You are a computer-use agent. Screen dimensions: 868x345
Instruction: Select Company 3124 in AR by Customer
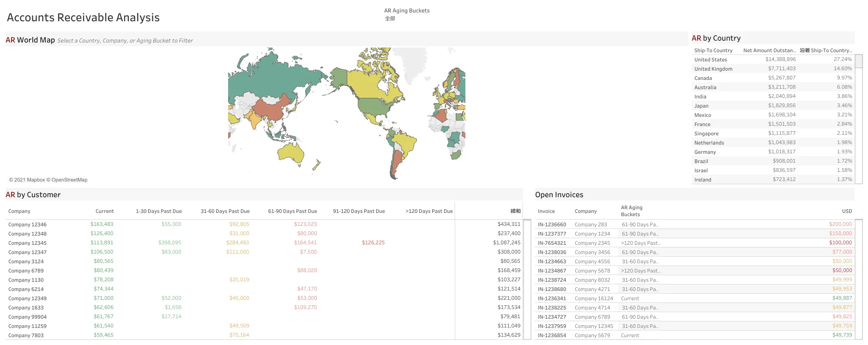[26, 261]
